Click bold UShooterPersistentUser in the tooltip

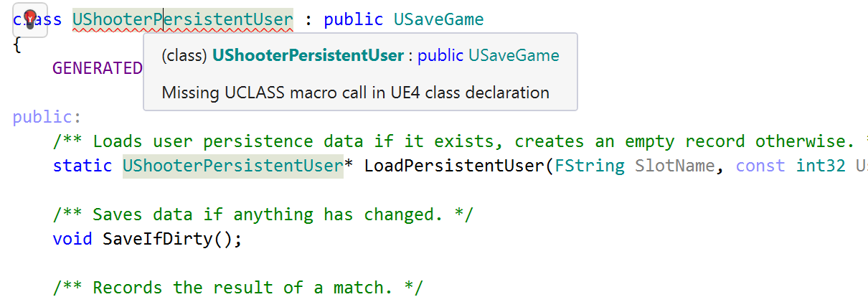coord(308,55)
